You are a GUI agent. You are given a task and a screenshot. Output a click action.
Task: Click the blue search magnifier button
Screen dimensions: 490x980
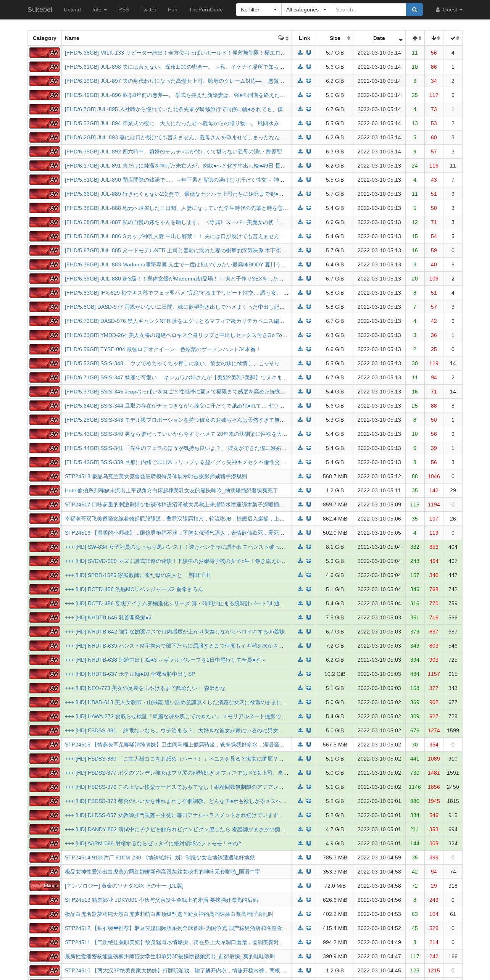[x=414, y=10]
